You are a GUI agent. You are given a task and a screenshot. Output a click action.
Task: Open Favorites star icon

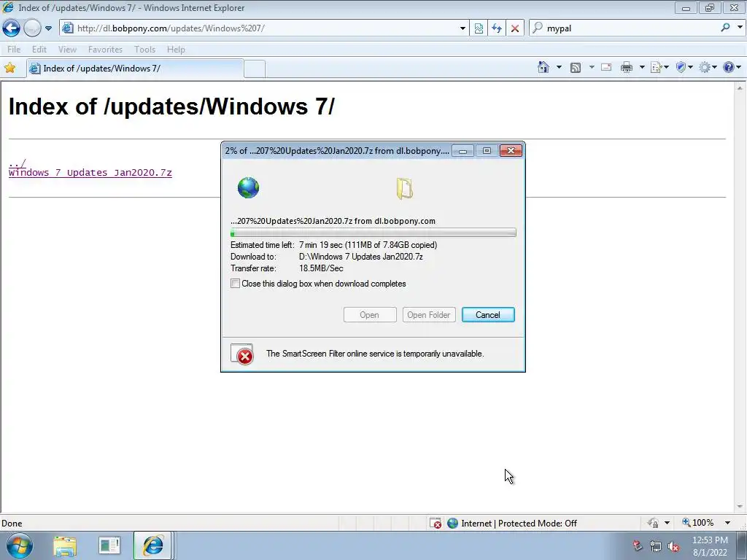(x=9, y=68)
